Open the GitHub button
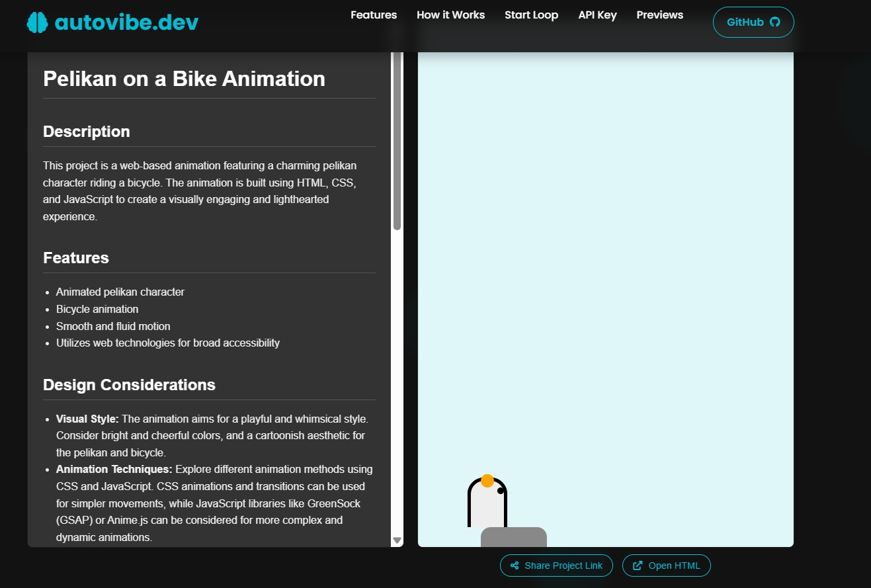The height and width of the screenshot is (588, 871). [753, 22]
